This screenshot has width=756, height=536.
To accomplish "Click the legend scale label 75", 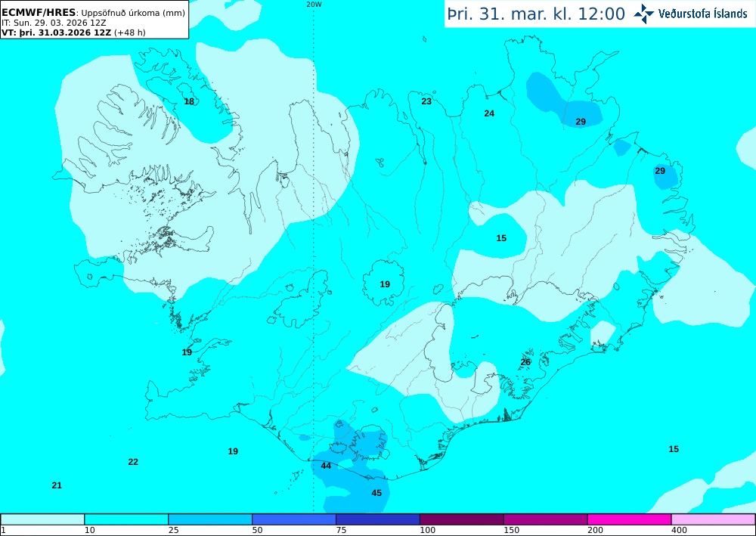I will [342, 530].
